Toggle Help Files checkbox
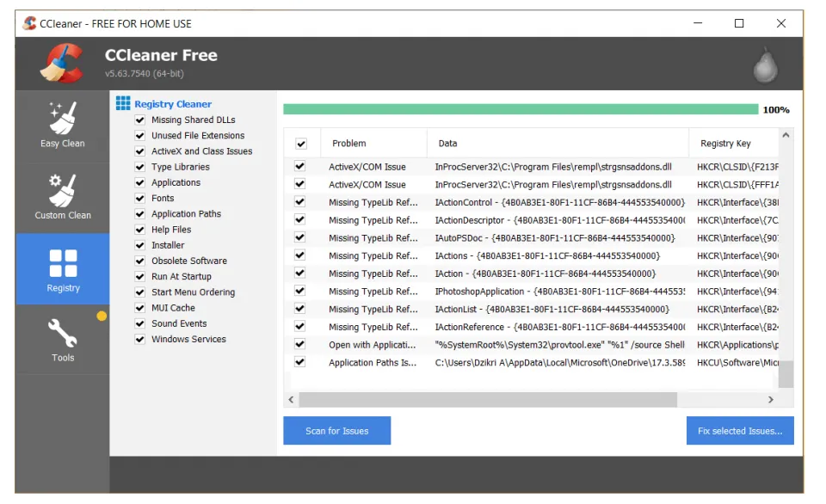The width and height of the screenshot is (826, 504). point(140,230)
